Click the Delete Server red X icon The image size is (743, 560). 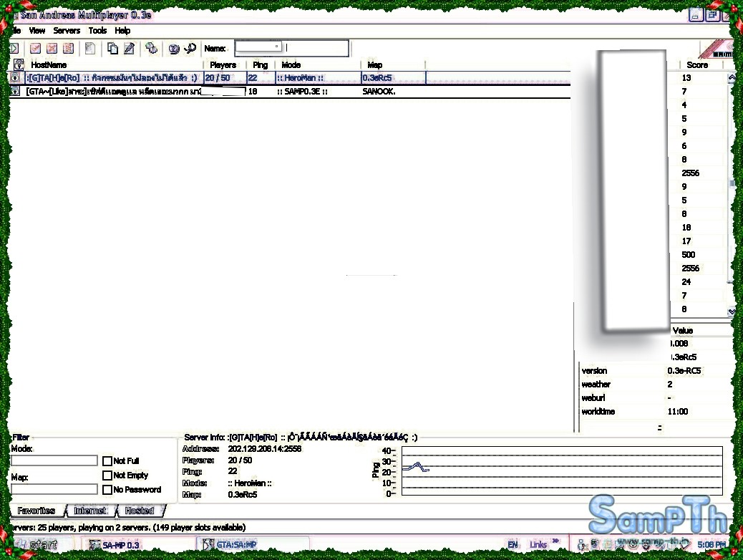click(52, 48)
